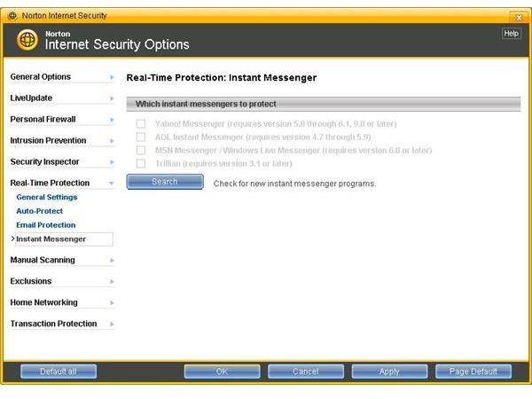Click the Norton globe logo icon
Screen dimensions: 532x399
27,40
